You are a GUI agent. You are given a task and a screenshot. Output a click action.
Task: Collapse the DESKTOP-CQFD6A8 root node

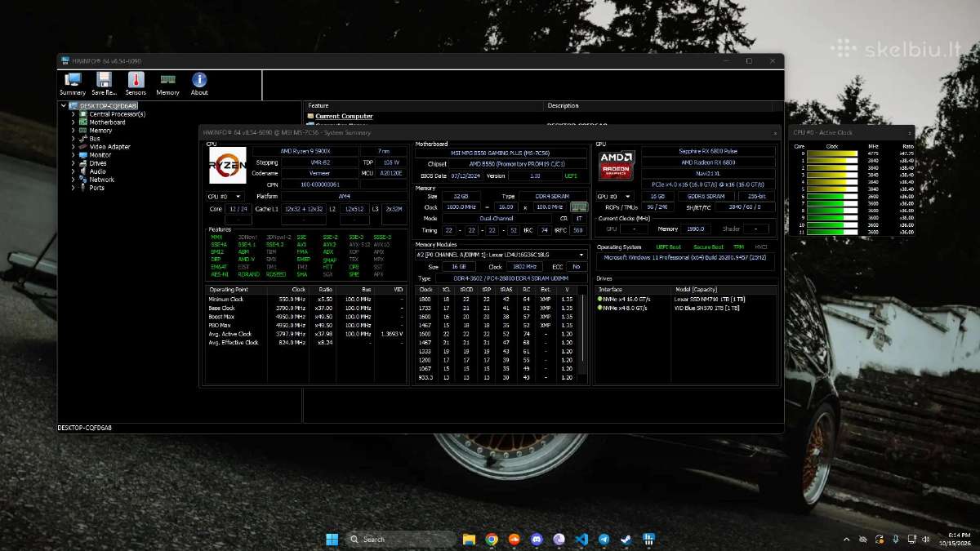[x=64, y=106]
